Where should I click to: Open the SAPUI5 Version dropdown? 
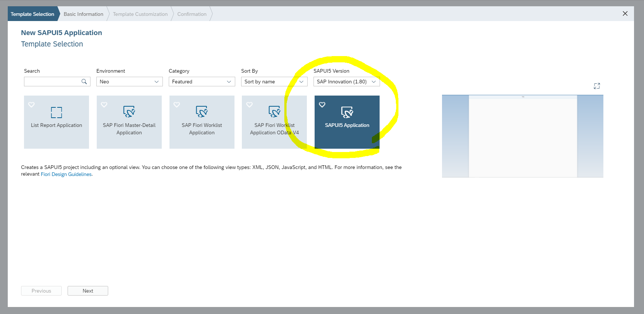(x=347, y=82)
